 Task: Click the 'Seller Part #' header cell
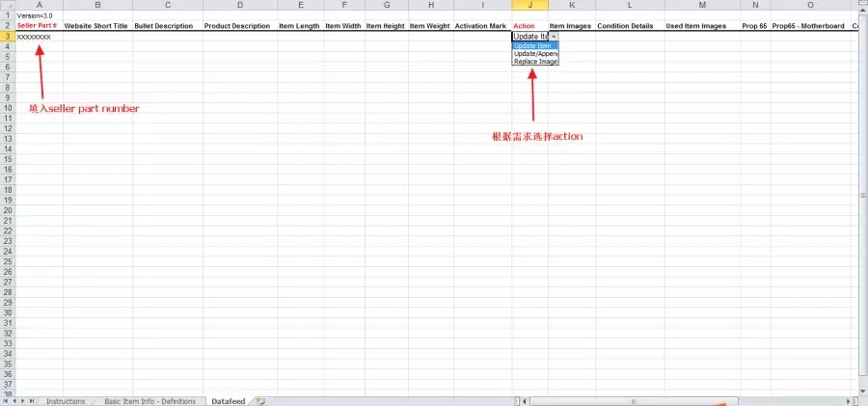[x=40, y=26]
